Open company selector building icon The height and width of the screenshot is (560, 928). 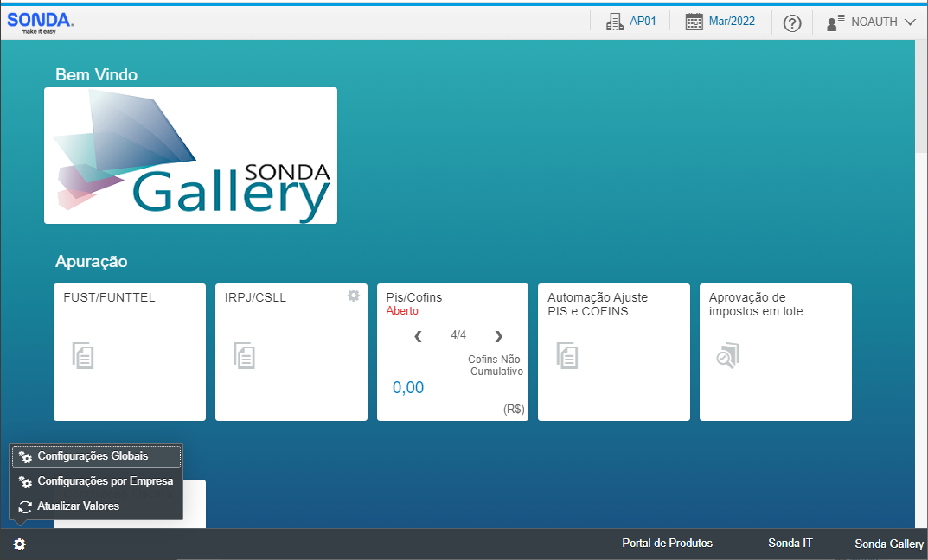(x=615, y=22)
